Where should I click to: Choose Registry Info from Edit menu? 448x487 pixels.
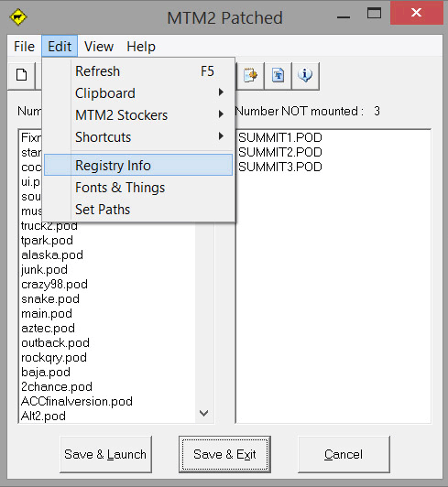pos(138,165)
